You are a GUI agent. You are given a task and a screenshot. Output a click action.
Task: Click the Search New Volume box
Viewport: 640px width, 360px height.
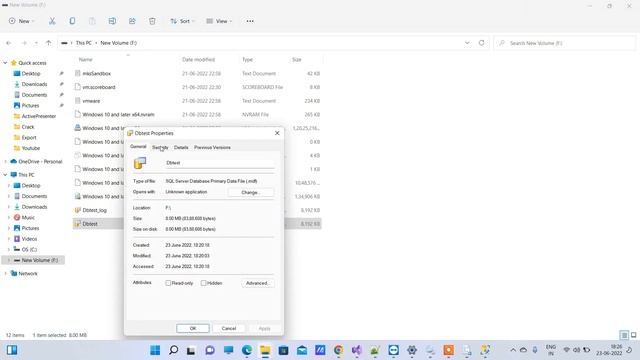pyautogui.click(x=565, y=43)
